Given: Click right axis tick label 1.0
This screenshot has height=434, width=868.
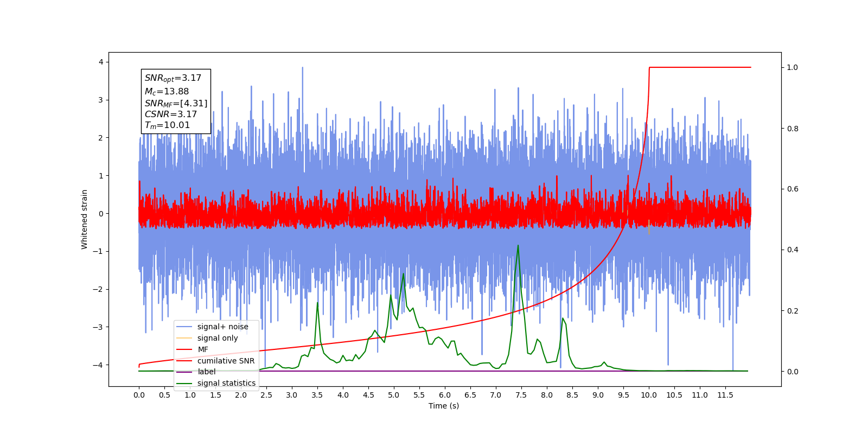Looking at the screenshot, I should tap(793, 67).
